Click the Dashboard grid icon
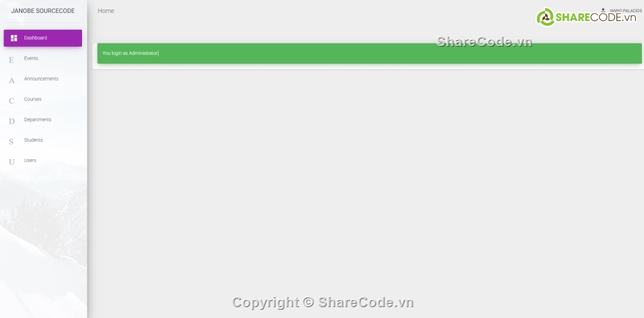Image resolution: width=644 pixels, height=318 pixels. click(14, 38)
